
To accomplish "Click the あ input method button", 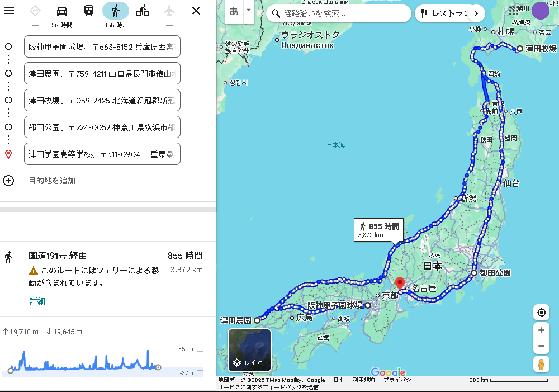I will tap(234, 11).
